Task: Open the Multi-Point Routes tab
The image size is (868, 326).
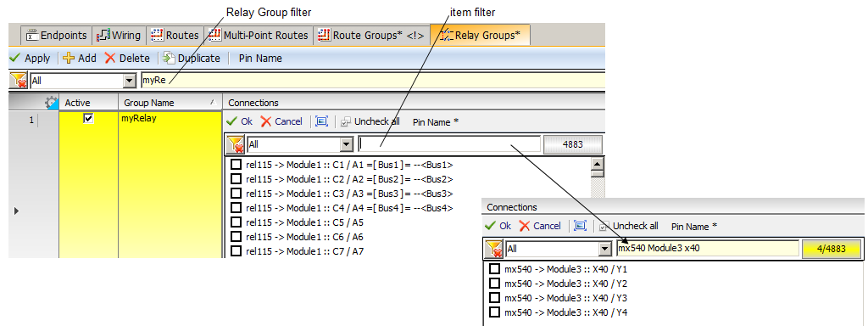Action: 258,36
